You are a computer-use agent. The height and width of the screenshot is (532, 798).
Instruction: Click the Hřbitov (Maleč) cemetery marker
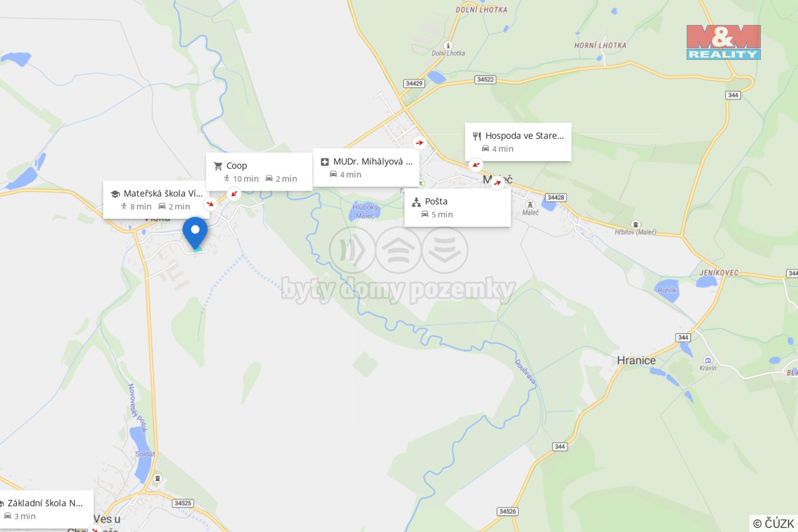point(636,224)
